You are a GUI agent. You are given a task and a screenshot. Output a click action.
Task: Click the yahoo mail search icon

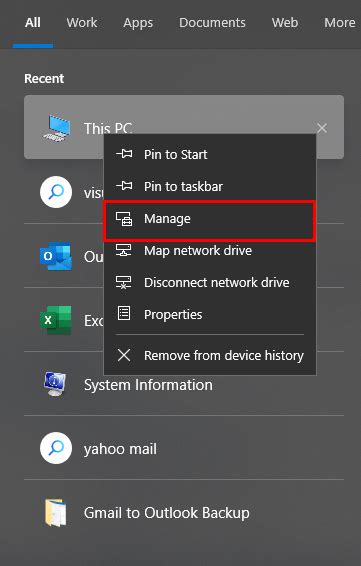(56, 448)
